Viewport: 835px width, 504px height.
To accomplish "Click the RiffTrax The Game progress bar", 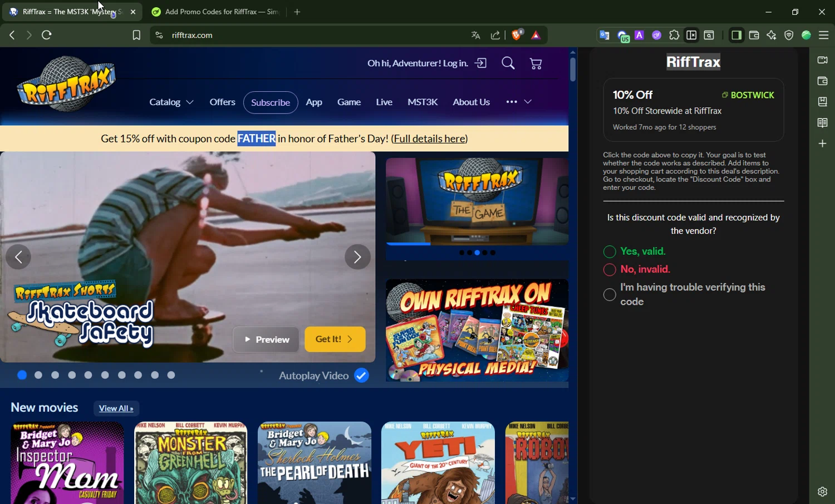I will click(477, 244).
